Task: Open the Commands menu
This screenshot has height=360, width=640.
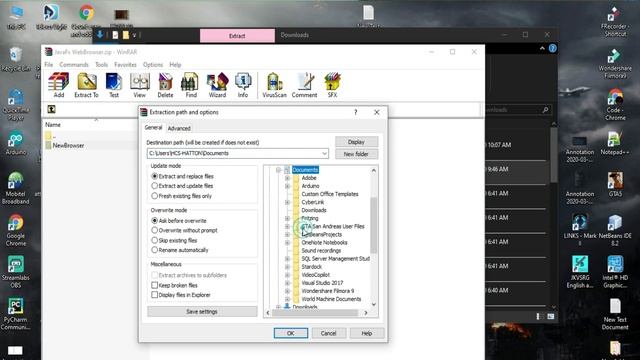Action: tap(74, 64)
